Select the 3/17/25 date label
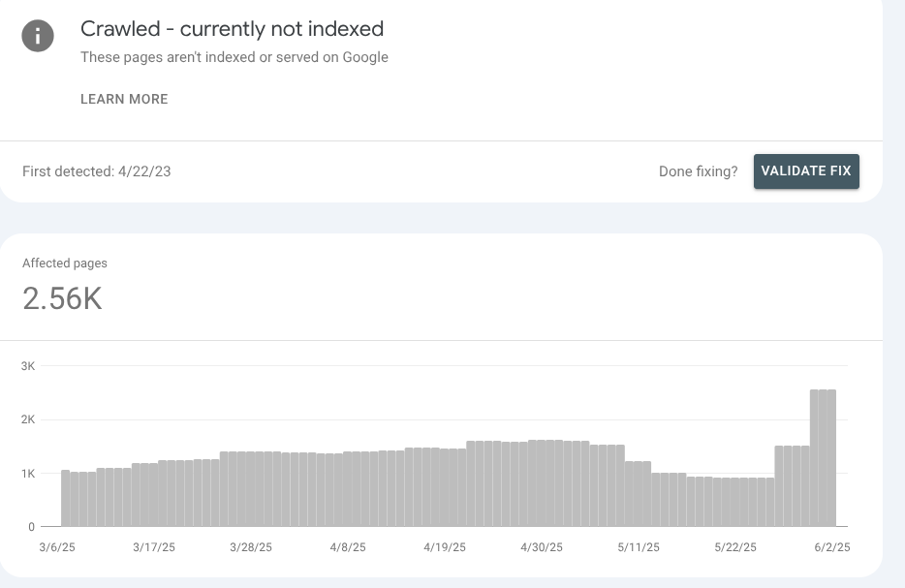905x588 pixels. click(154, 547)
